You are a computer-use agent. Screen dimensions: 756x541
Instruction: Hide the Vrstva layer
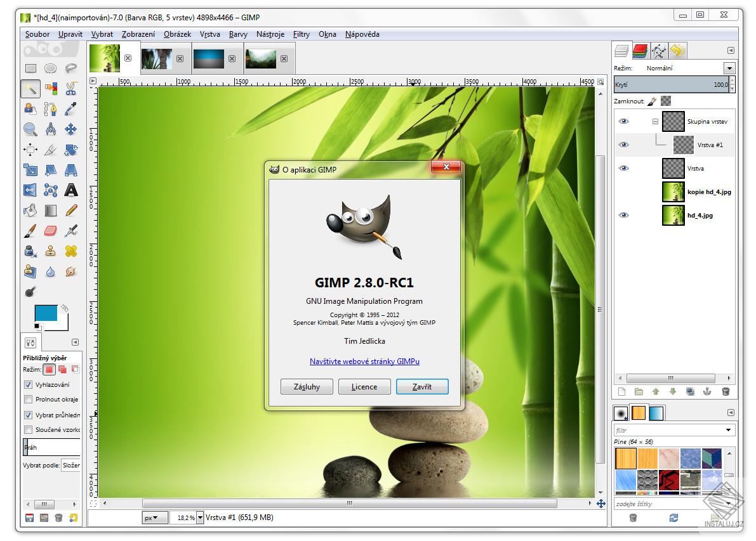click(x=624, y=168)
